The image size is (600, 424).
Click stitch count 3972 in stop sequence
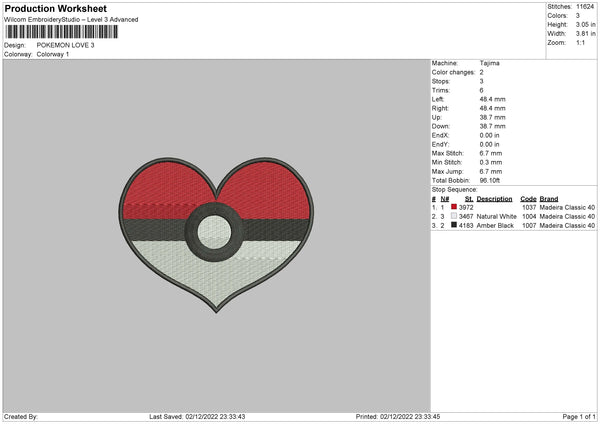click(466, 207)
